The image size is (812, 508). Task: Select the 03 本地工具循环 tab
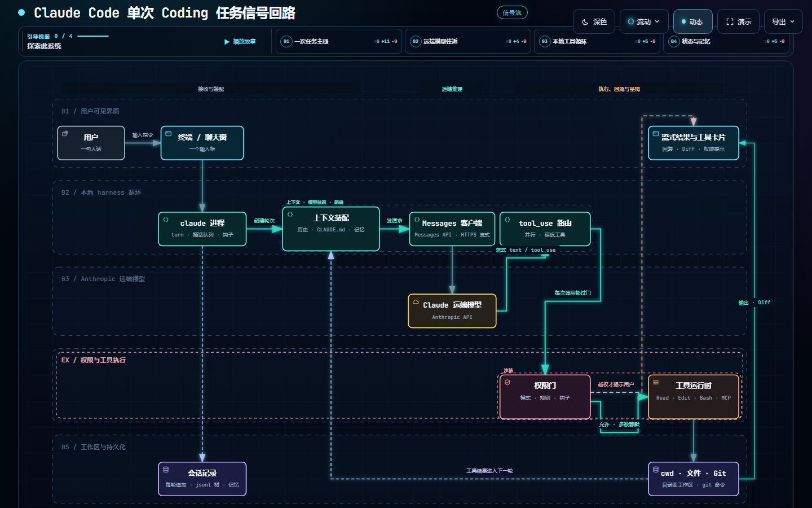[x=597, y=41]
